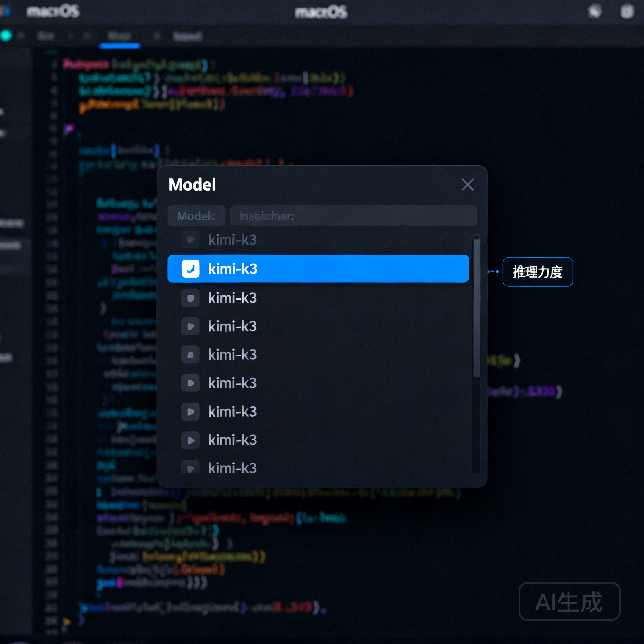Click the play icon beside fourth kimi-k3

190,326
